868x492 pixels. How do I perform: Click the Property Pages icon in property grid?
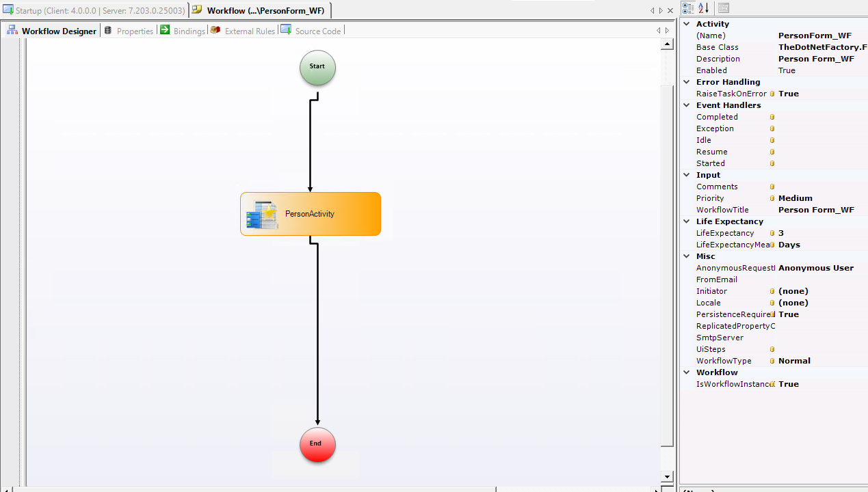pyautogui.click(x=723, y=8)
